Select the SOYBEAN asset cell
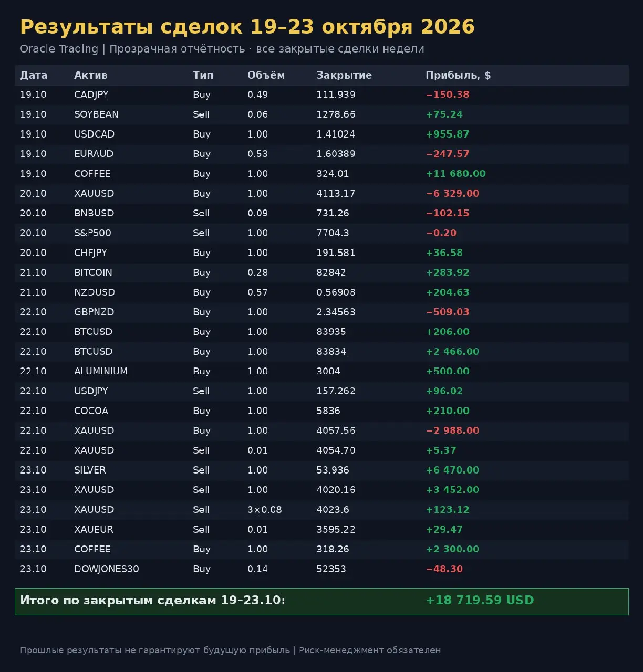 tap(96, 114)
